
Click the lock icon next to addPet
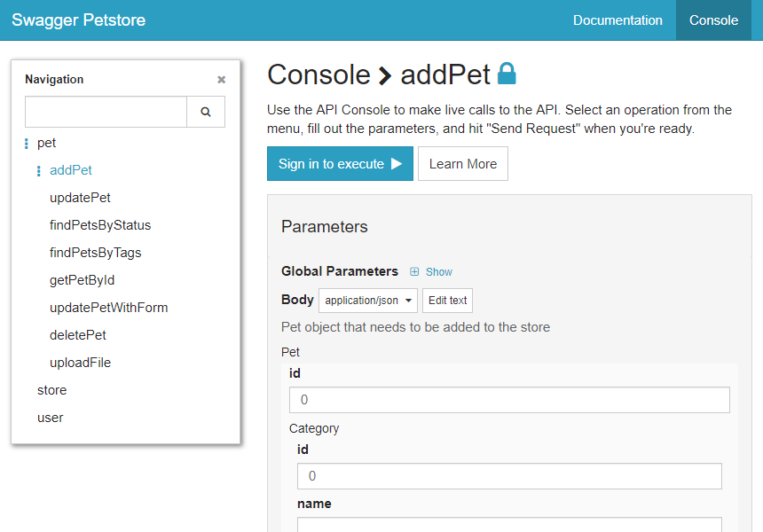[x=507, y=74]
